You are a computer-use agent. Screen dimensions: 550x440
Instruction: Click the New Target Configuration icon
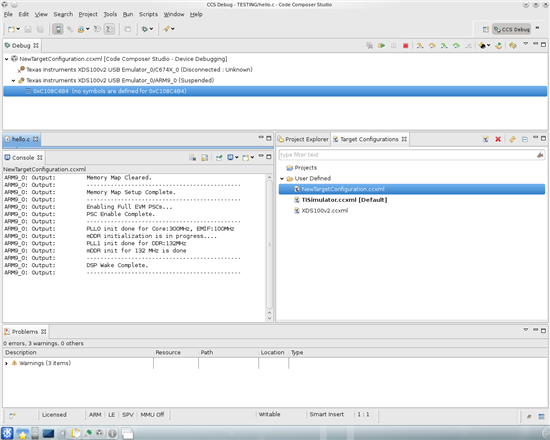pyautogui.click(x=486, y=139)
